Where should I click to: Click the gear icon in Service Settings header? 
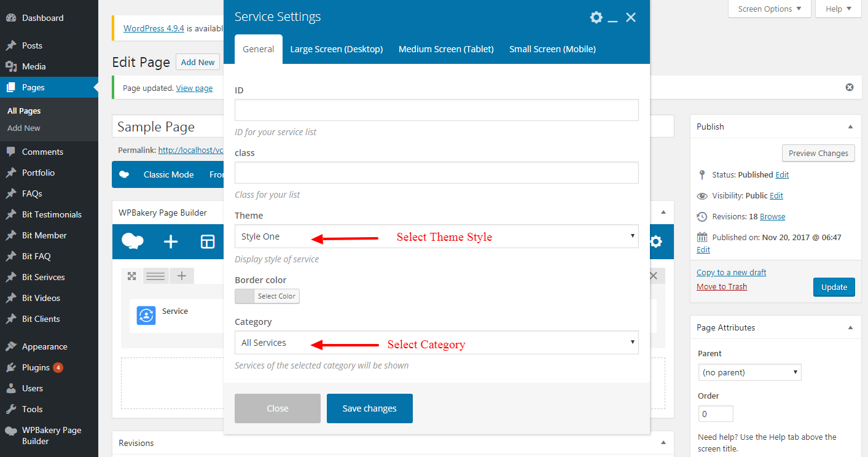[596, 17]
